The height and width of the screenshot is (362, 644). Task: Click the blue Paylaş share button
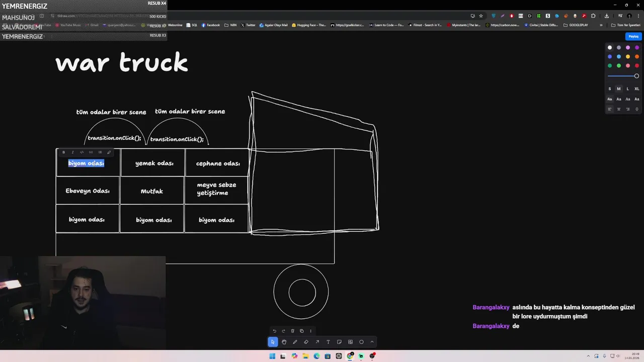coord(633,36)
